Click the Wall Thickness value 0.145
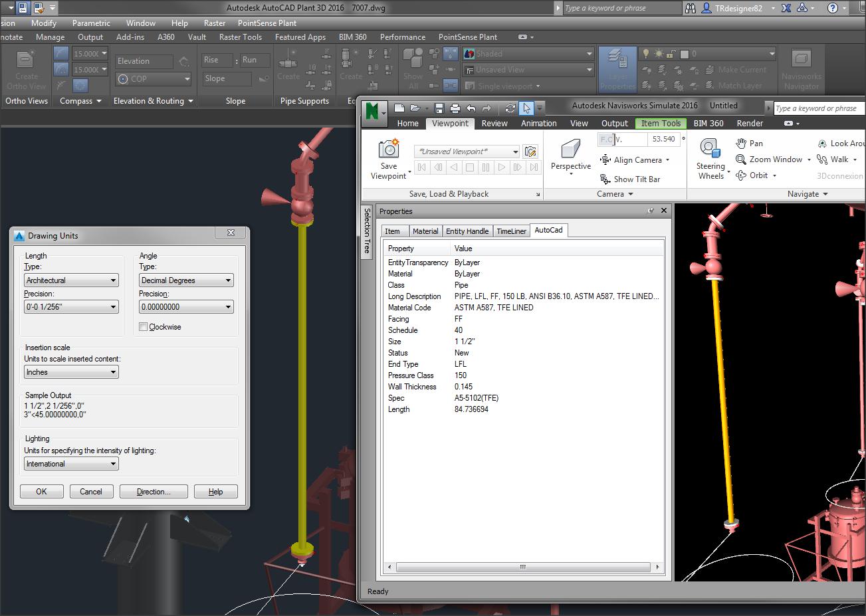This screenshot has height=616, width=866. pyautogui.click(x=463, y=387)
